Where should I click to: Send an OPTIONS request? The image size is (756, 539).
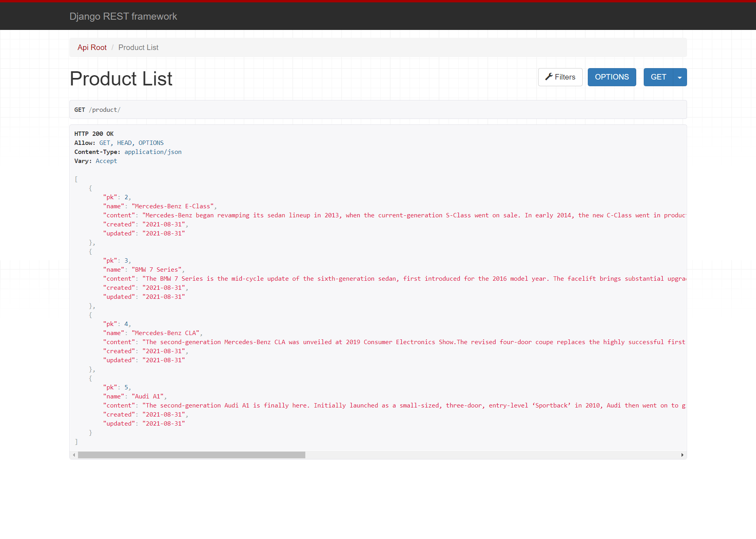(611, 77)
